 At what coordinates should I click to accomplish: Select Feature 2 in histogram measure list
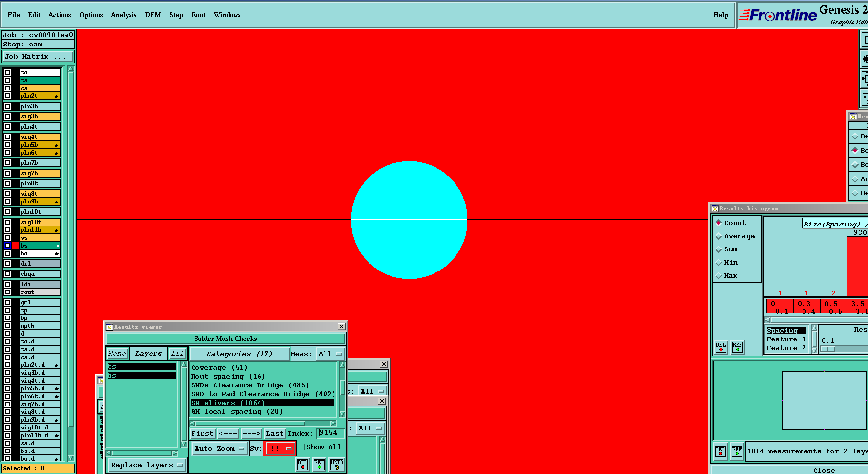(x=786, y=348)
